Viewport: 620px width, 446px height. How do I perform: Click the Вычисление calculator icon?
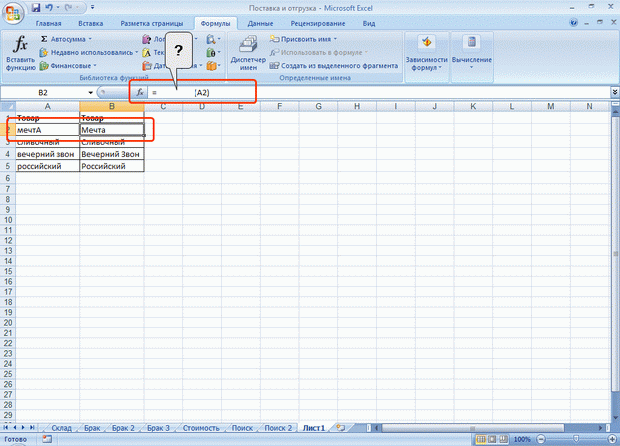[472, 42]
